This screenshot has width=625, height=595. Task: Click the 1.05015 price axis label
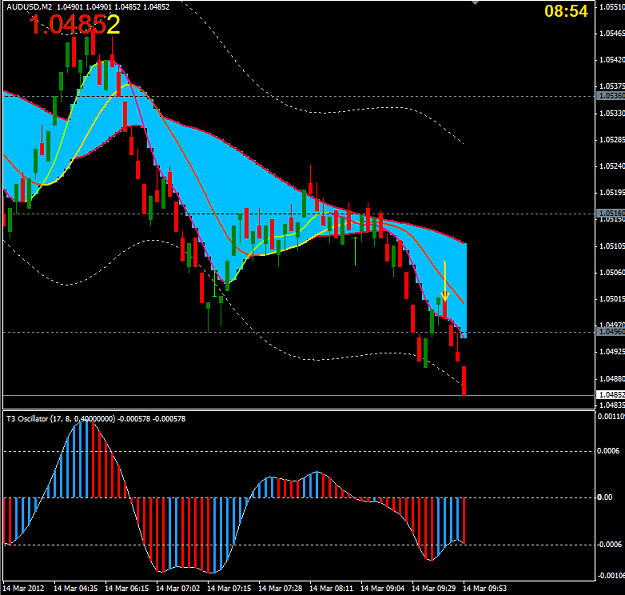(x=612, y=299)
